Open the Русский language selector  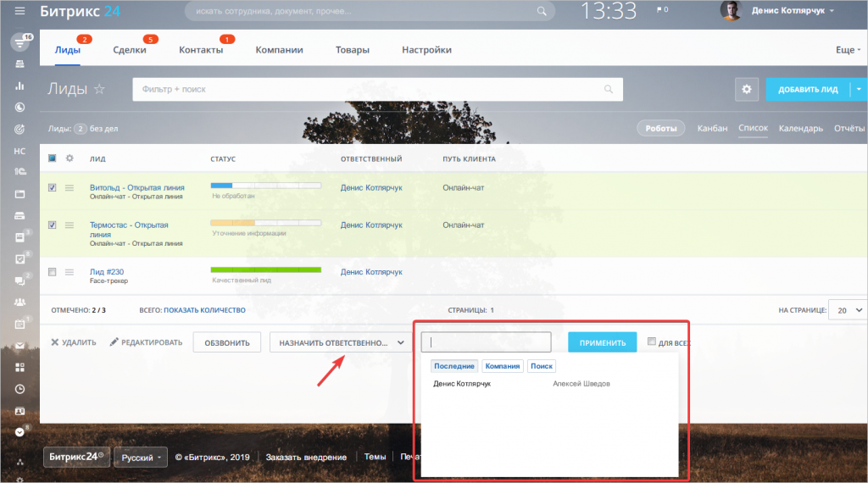tap(141, 457)
